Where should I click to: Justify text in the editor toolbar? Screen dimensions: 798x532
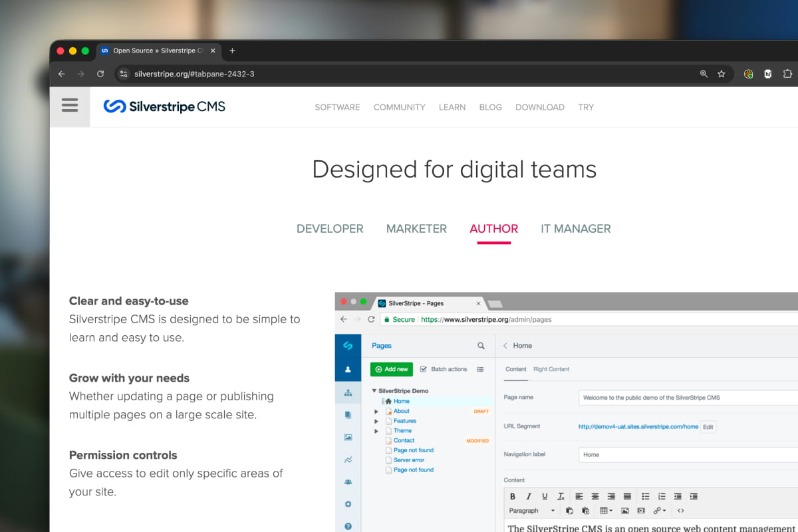point(627,496)
